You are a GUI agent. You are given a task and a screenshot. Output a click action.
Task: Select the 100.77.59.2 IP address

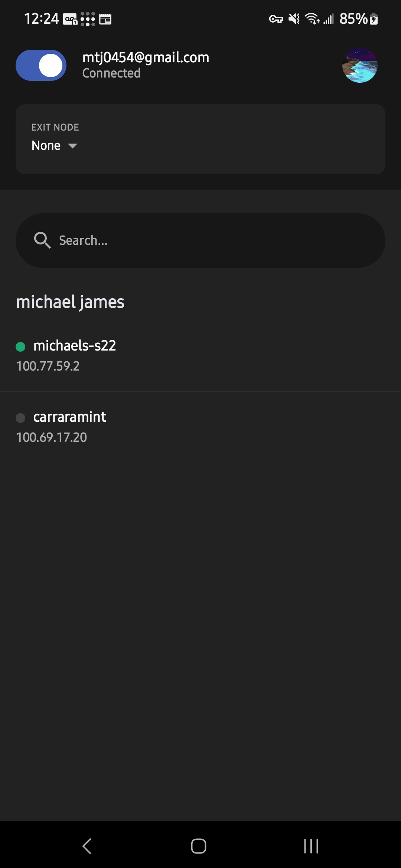tap(48, 366)
